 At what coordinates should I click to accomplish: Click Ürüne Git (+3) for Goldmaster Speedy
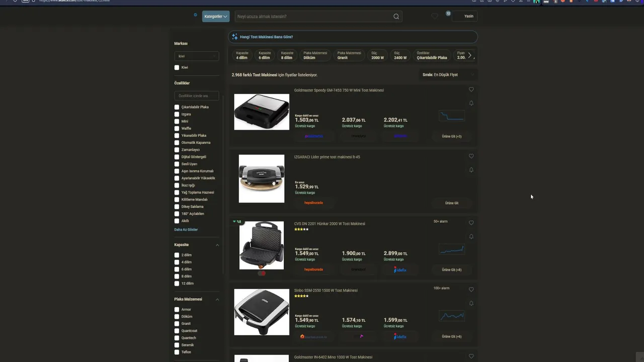452,136
